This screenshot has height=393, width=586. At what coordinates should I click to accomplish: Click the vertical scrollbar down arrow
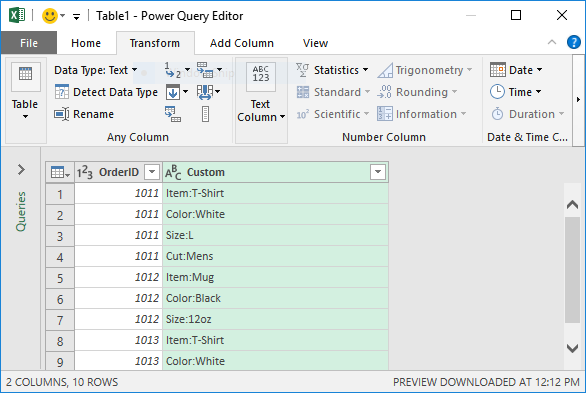pos(572,349)
